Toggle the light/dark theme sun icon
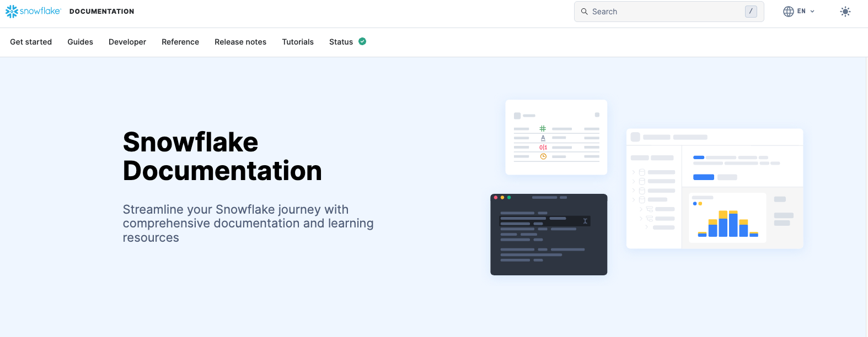The image size is (868, 337). pos(845,12)
